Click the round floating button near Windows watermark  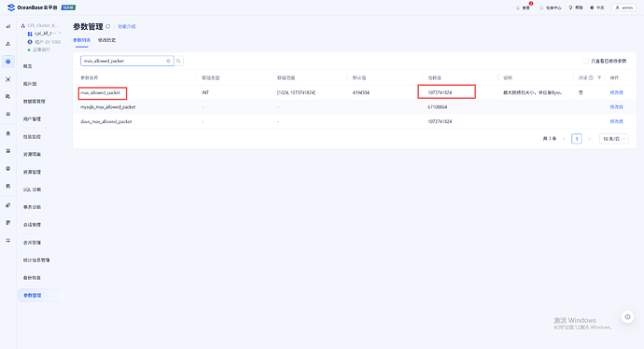(627, 316)
